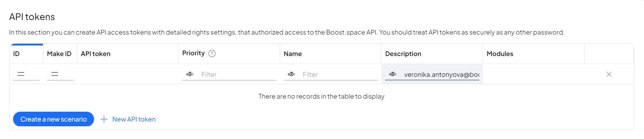Clear all filters with the X icon
This screenshot has width=644, height=139.
[x=609, y=74]
